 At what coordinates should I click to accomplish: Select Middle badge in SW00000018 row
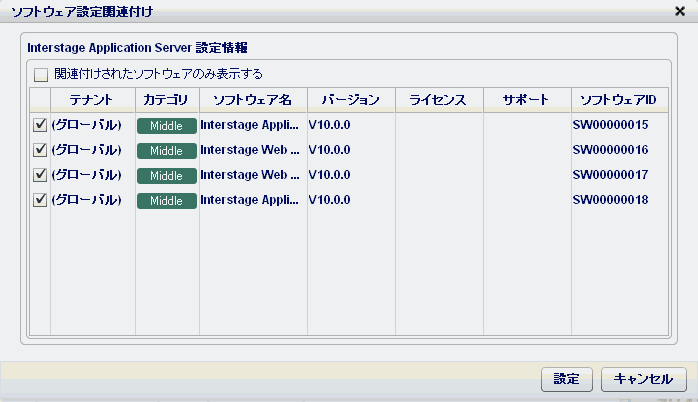tap(166, 201)
